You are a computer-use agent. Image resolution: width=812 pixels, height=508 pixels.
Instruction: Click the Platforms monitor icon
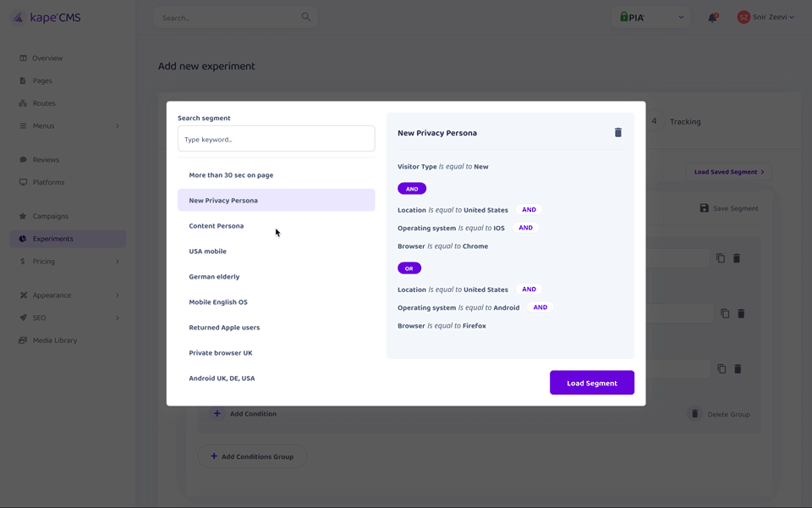coord(23,182)
